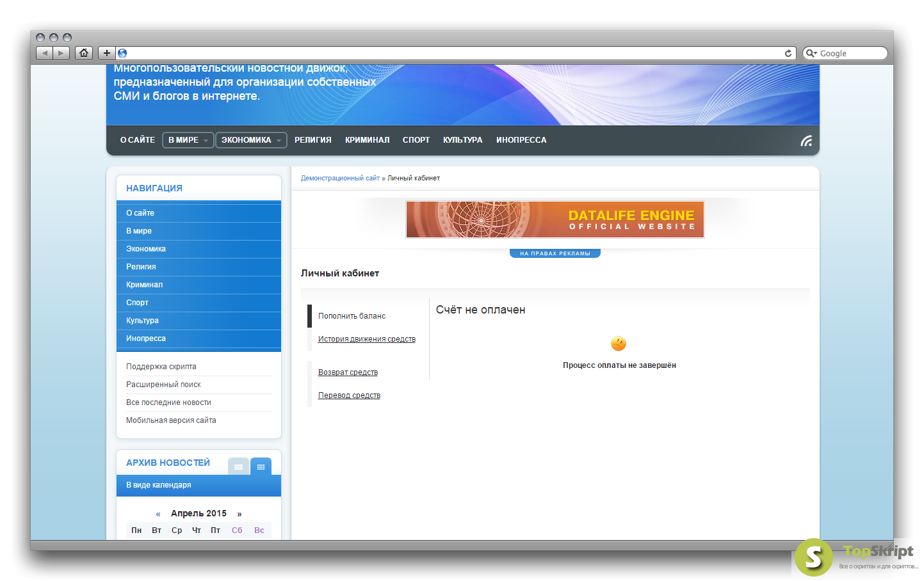The width and height of the screenshot is (924, 581).
Task: Select Пополнить баланс tab
Action: 352,316
